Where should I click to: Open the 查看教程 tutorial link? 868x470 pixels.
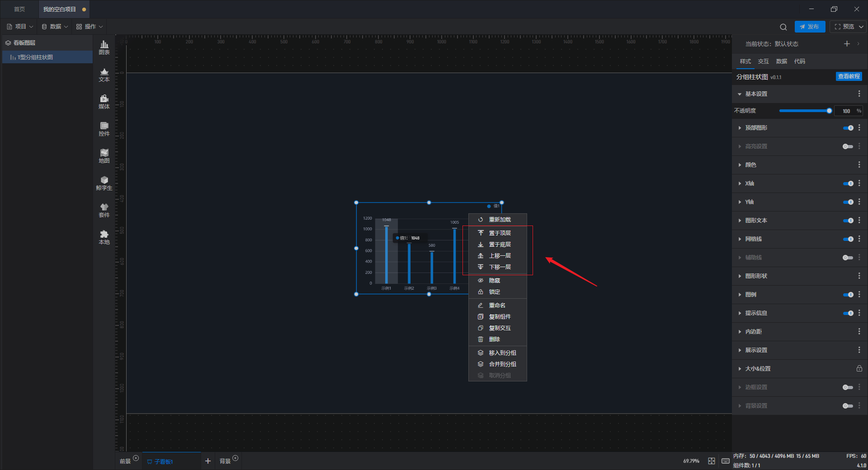click(849, 77)
